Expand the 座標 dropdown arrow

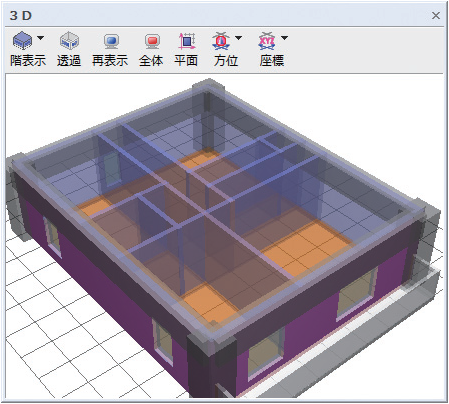284,38
